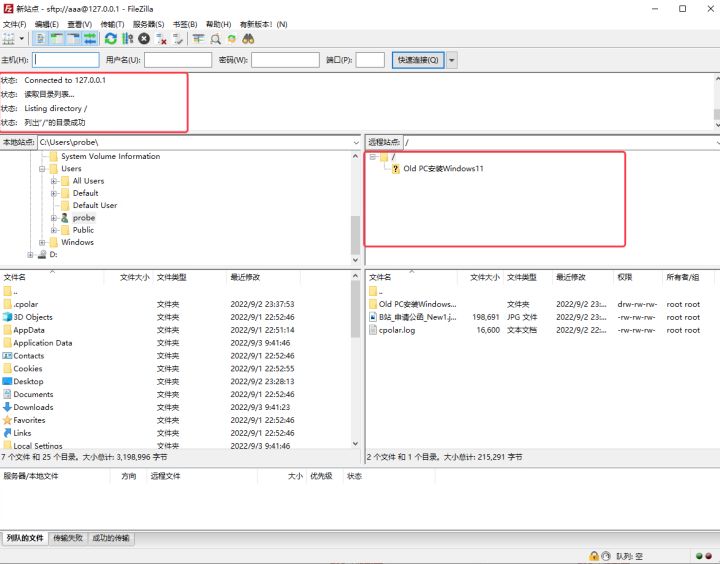Image resolution: width=720 pixels, height=564 pixels.
Task: Click the disconnect from server icon
Action: tap(161, 38)
